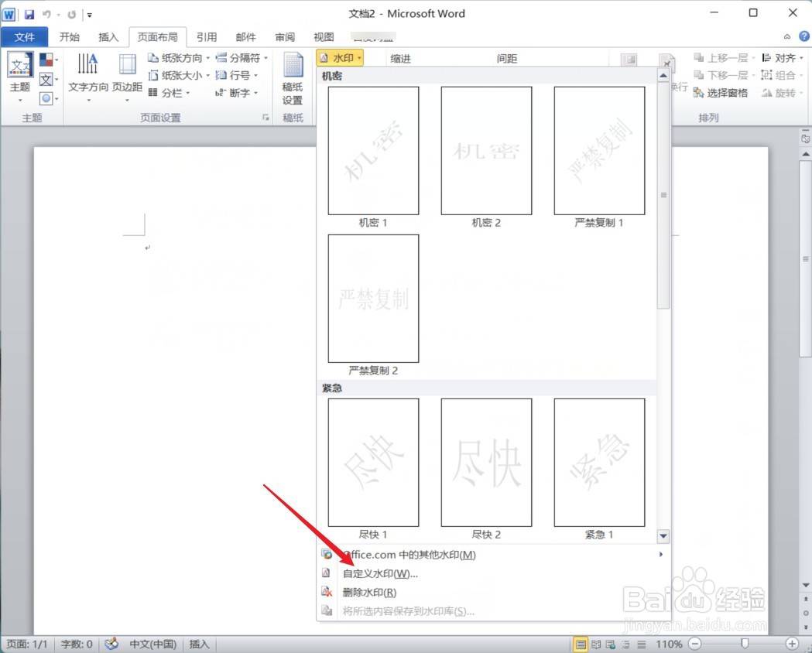Click the 水印 watermark dropdown button
This screenshot has height=653, width=812.
(x=341, y=58)
